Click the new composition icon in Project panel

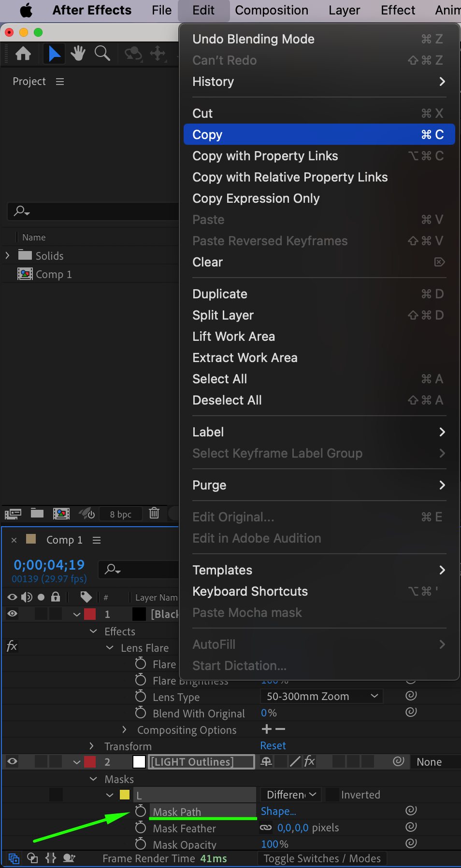point(61,513)
